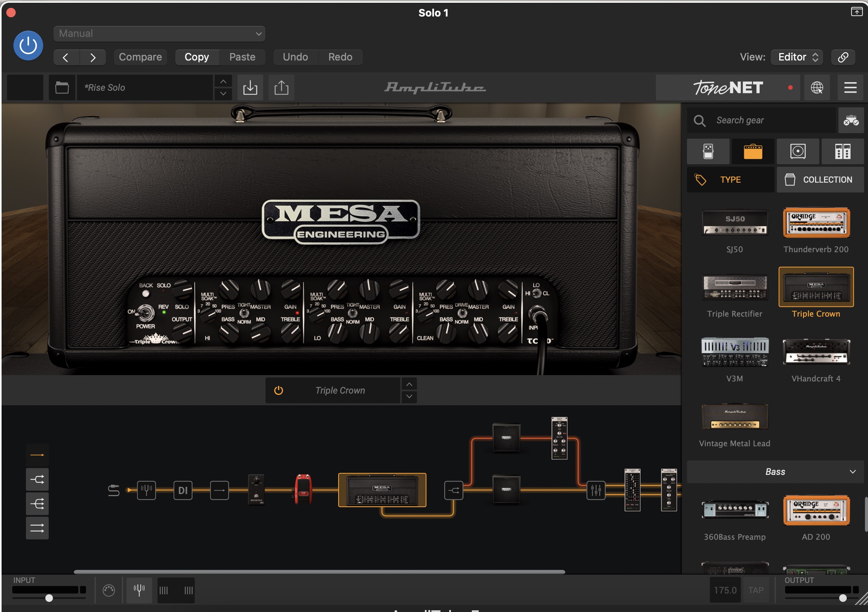This screenshot has height=612, width=868.
Task: Click the mixer block in signal chain
Action: (596, 490)
